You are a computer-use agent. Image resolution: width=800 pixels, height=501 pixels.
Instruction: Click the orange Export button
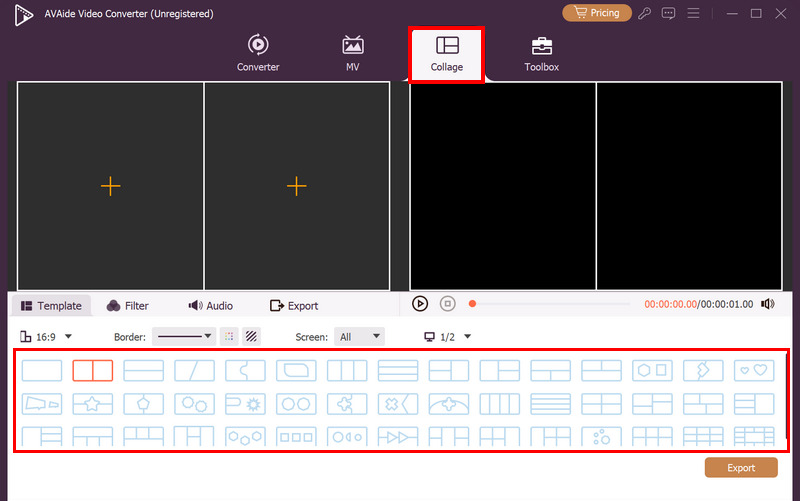click(741, 468)
